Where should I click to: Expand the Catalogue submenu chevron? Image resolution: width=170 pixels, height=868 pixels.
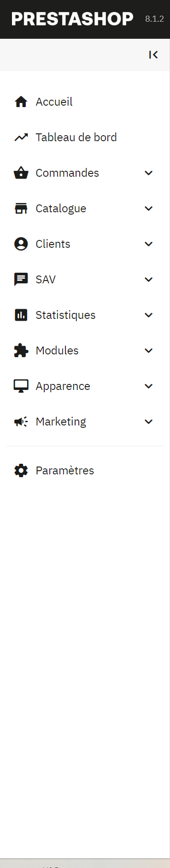tap(148, 208)
